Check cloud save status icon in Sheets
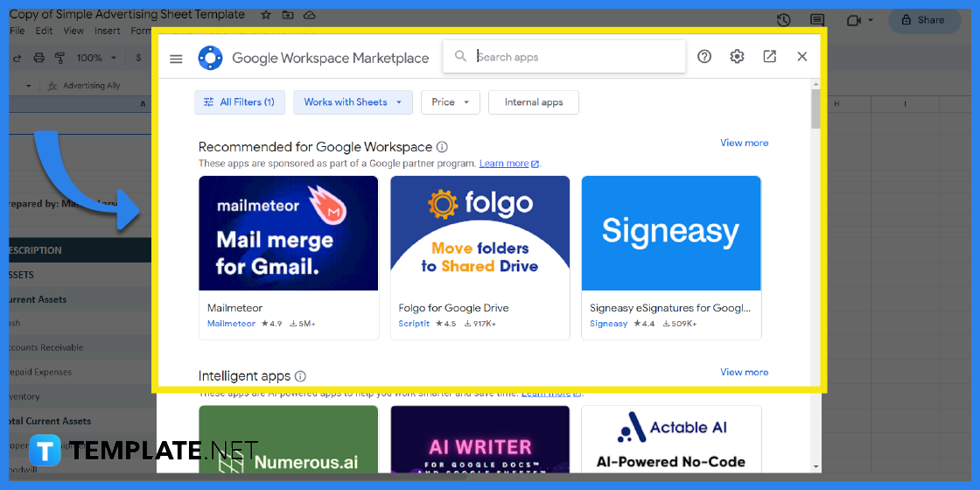The height and width of the screenshot is (490, 980). (310, 15)
